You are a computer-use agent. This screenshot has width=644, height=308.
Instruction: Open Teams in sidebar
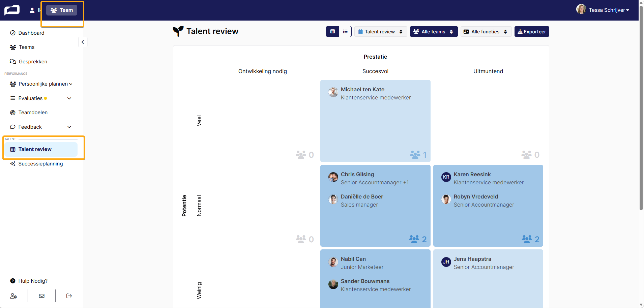coord(26,47)
